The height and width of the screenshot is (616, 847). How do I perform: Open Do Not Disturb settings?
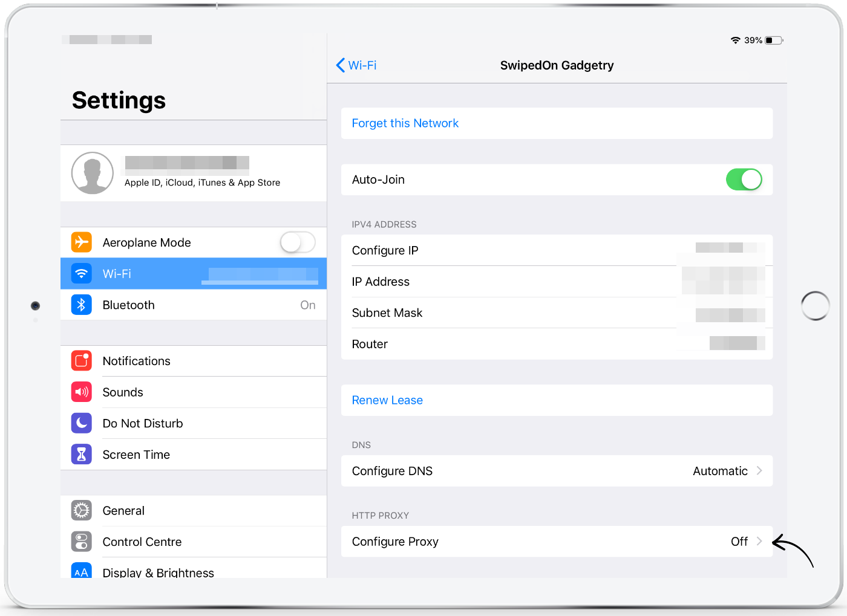(194, 423)
